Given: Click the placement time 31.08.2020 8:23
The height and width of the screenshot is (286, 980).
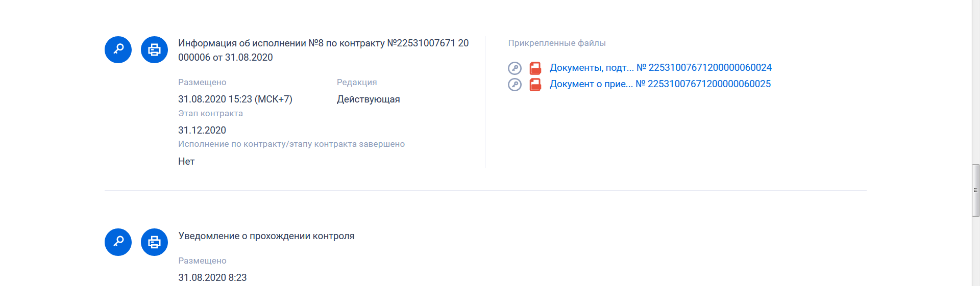Looking at the screenshot, I should tap(212, 278).
